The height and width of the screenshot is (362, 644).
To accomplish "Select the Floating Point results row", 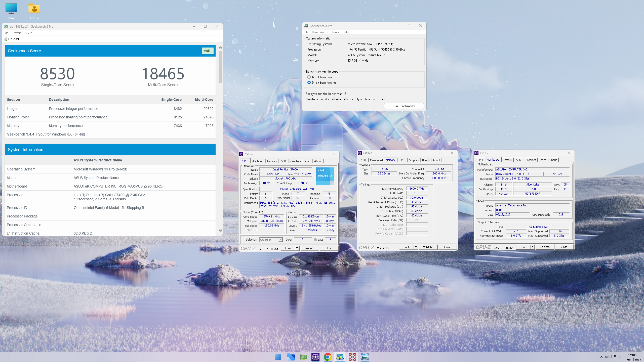I will coord(110,117).
